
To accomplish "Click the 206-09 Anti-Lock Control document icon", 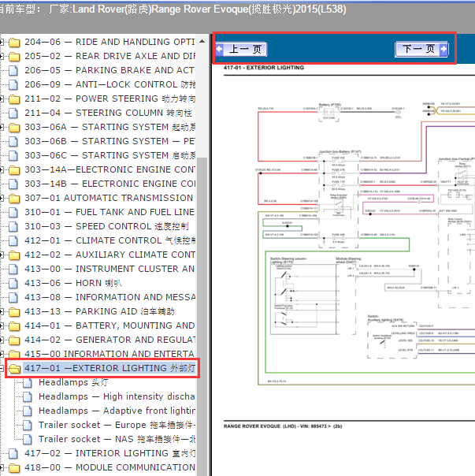I will (x=13, y=84).
